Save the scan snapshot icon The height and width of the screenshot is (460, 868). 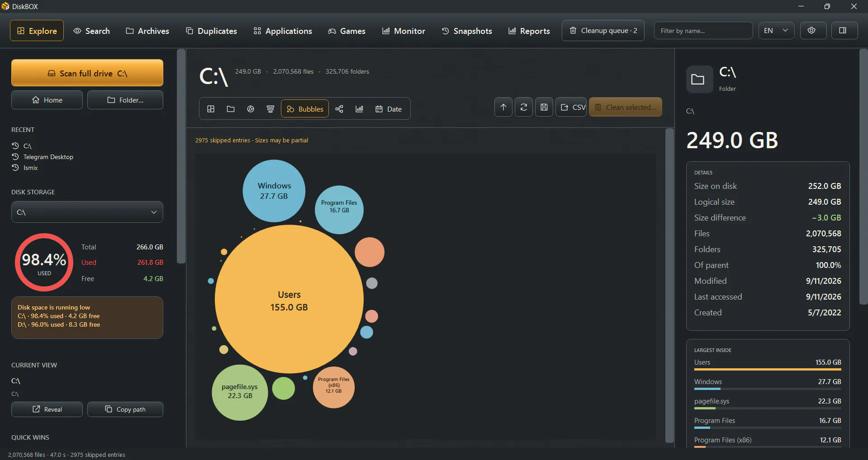pos(544,107)
